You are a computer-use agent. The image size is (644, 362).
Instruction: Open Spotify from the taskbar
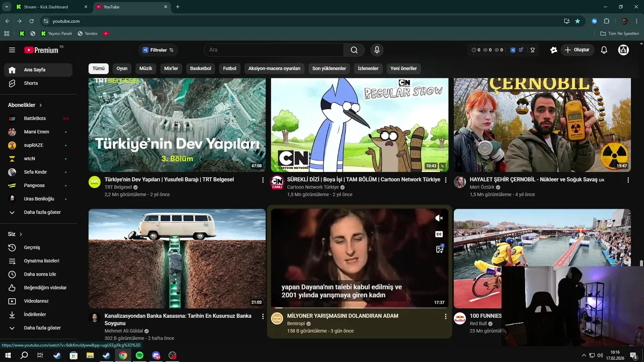pos(139,355)
